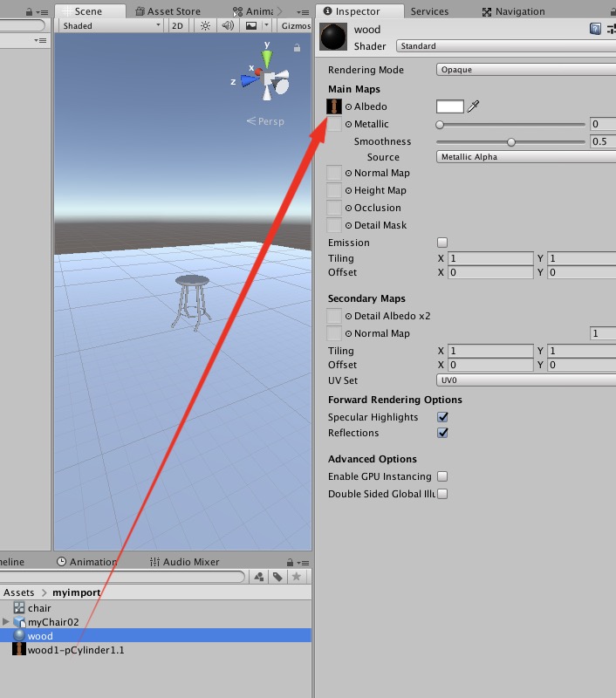Switch projection via Persp label

coord(266,121)
